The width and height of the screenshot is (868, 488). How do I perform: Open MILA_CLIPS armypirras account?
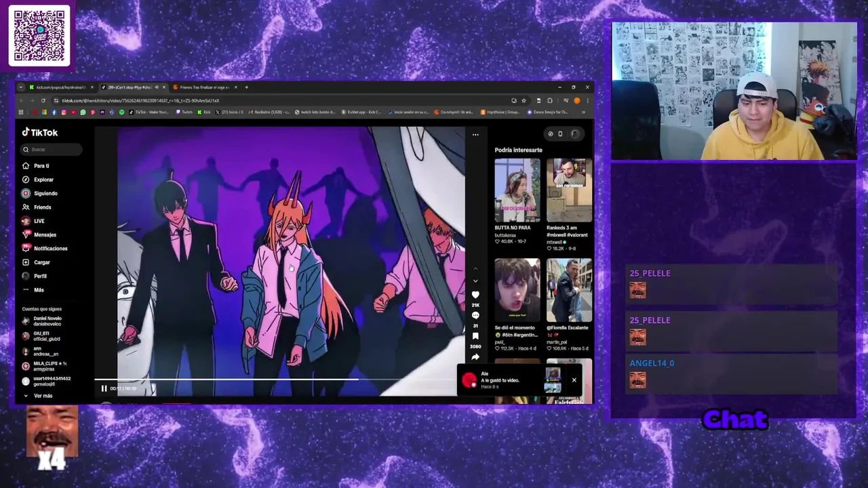coord(45,366)
